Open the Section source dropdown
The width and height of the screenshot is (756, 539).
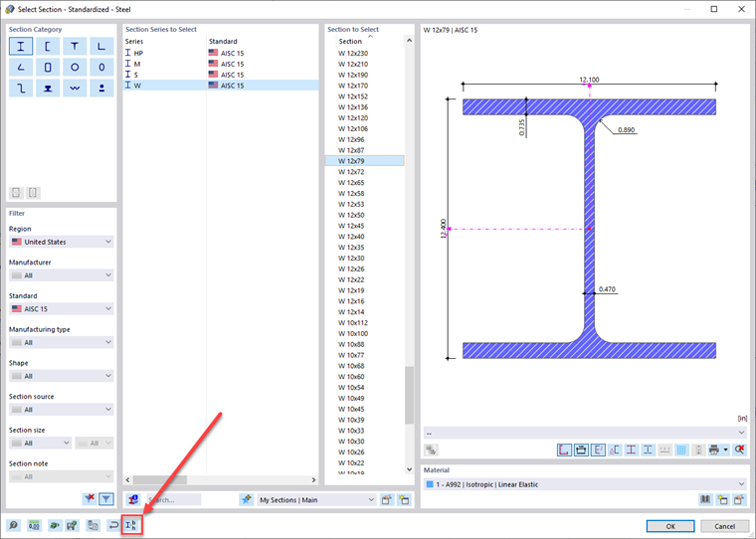pyautogui.click(x=62, y=410)
